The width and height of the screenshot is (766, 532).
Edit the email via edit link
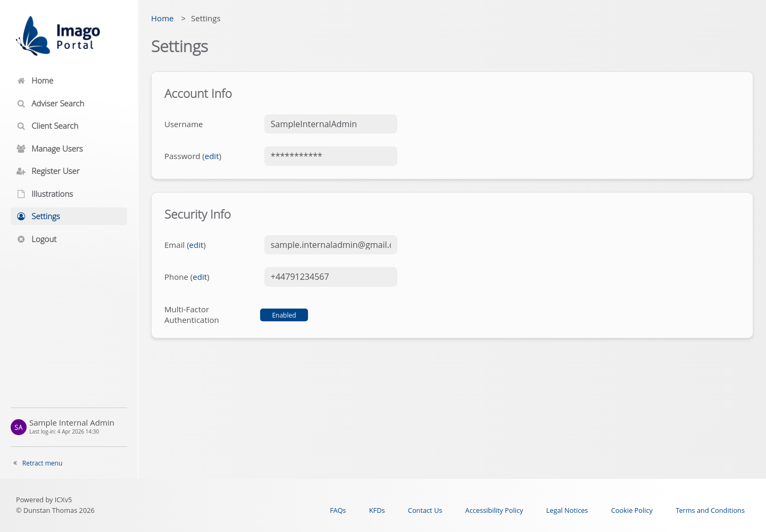[x=196, y=245]
